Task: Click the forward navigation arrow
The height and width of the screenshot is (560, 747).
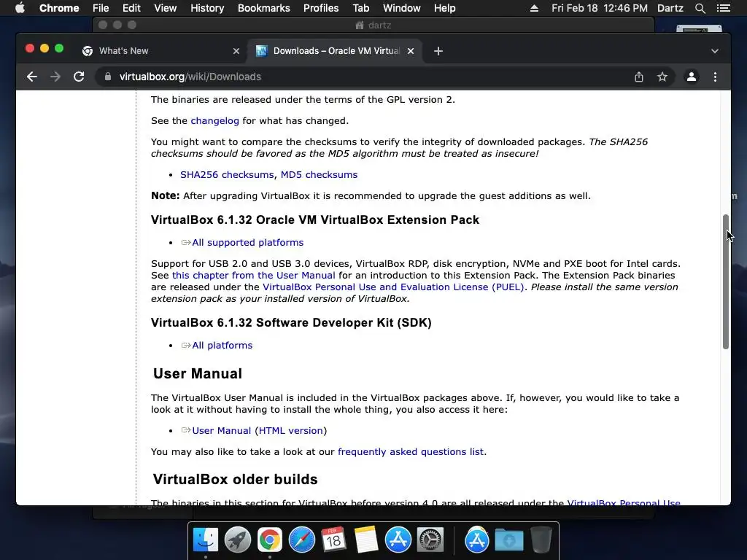Action: 55,77
